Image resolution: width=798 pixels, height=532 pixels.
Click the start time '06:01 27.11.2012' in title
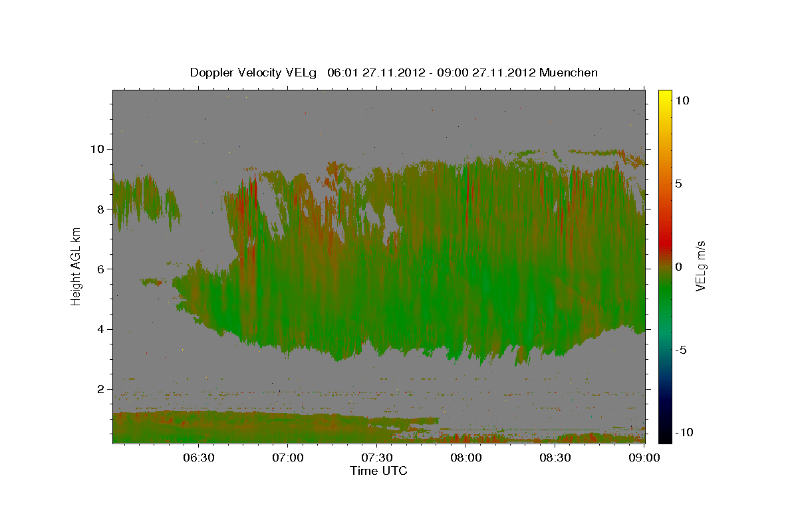click(376, 72)
